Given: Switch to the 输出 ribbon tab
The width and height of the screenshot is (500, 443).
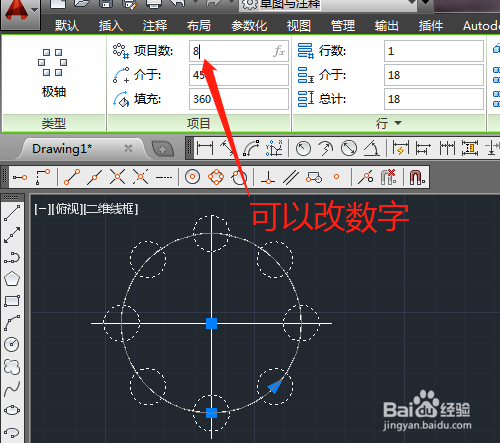Looking at the screenshot, I should point(387,25).
